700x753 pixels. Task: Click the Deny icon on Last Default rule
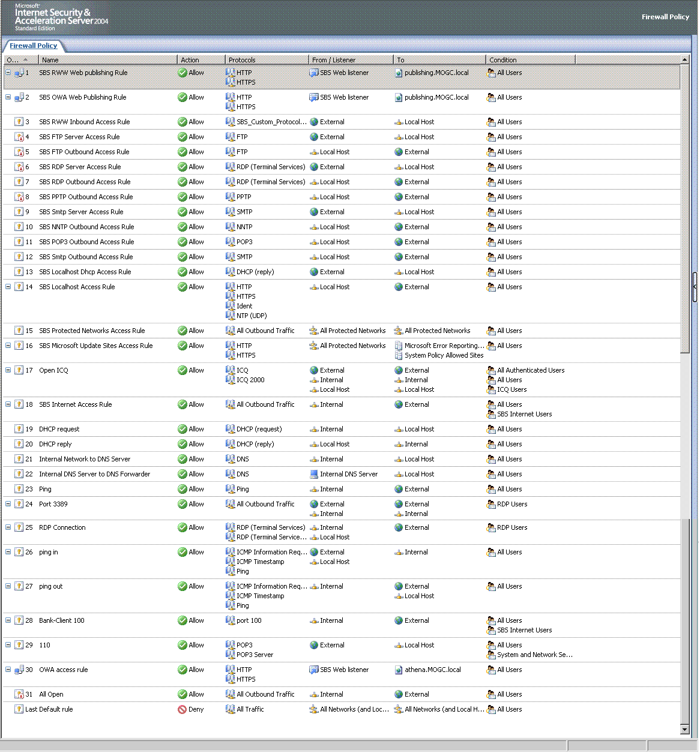point(181,709)
